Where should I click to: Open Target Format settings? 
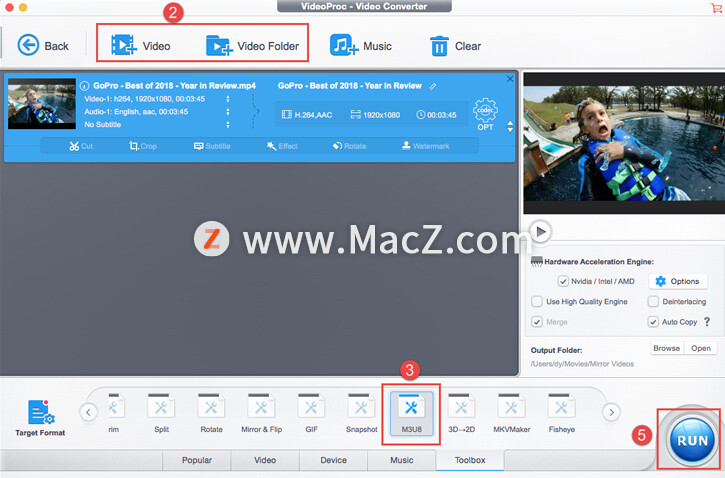tap(40, 418)
